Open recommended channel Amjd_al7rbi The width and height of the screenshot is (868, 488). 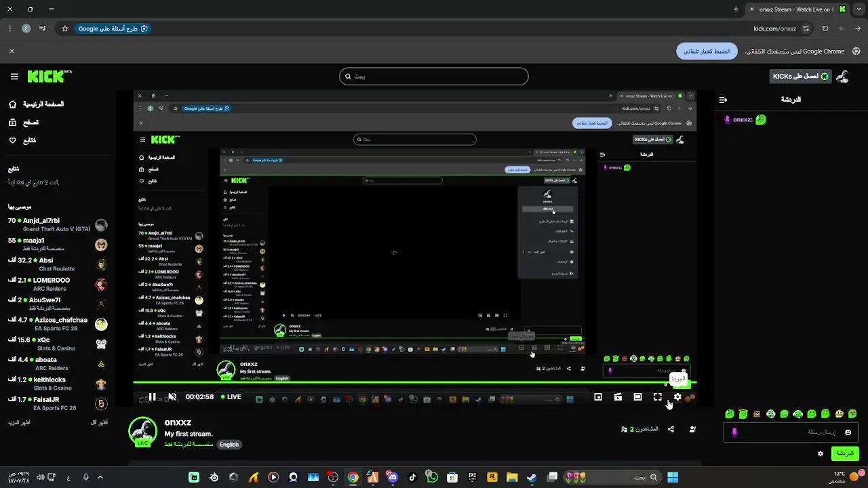(x=58, y=225)
